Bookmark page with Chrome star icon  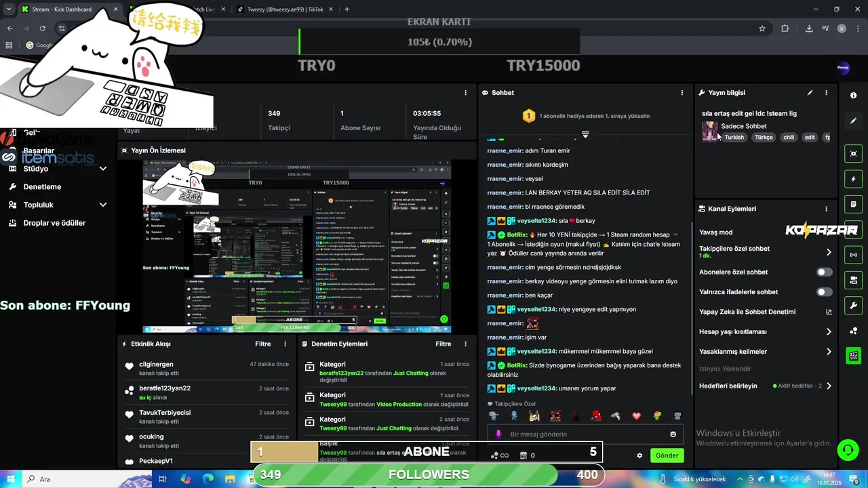(762, 28)
